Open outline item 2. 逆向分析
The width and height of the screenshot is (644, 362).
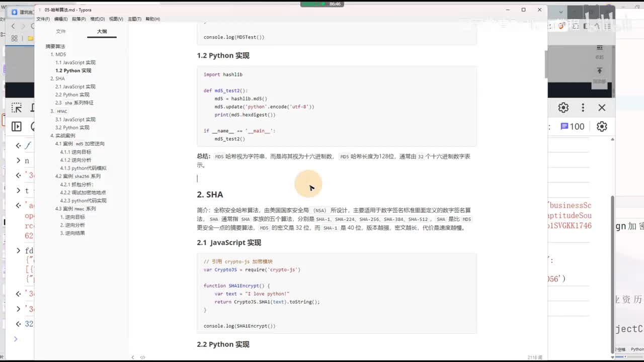(x=73, y=225)
